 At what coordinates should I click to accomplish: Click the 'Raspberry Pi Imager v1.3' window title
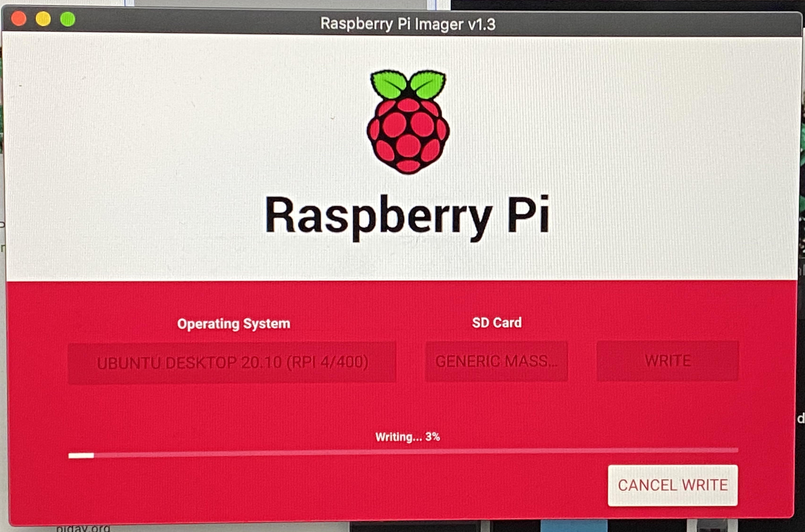408,24
